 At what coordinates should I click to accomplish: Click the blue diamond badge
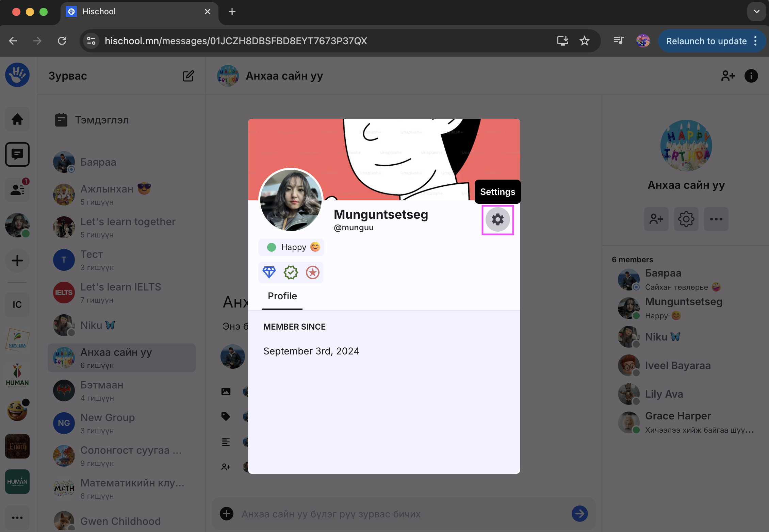tap(269, 272)
